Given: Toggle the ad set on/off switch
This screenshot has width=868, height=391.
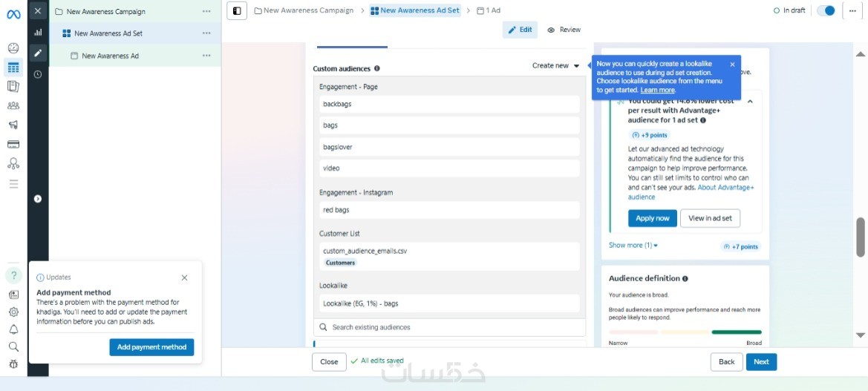Looking at the screenshot, I should point(826,10).
